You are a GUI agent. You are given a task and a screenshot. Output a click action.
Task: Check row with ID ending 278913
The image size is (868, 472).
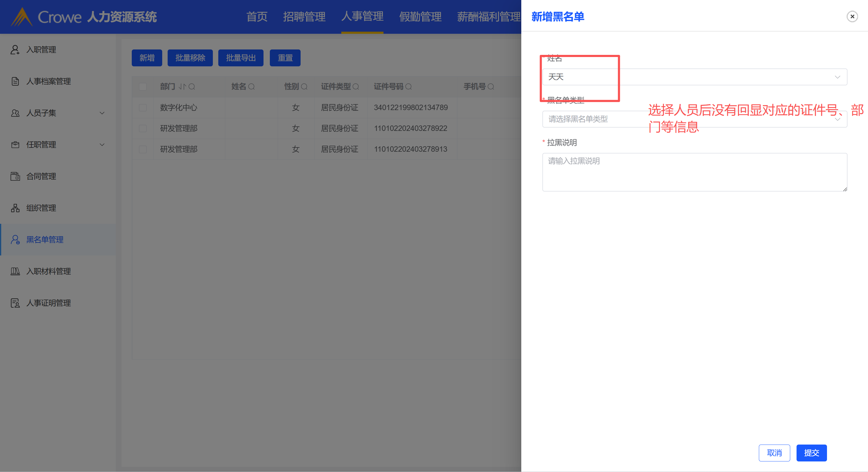point(143,149)
